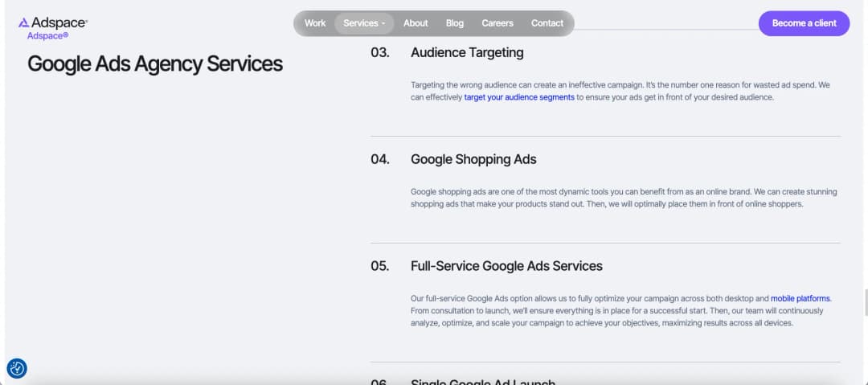Viewport: 868px width, 385px height.
Task: Click the page scrollbar thumb
Action: 865,302
